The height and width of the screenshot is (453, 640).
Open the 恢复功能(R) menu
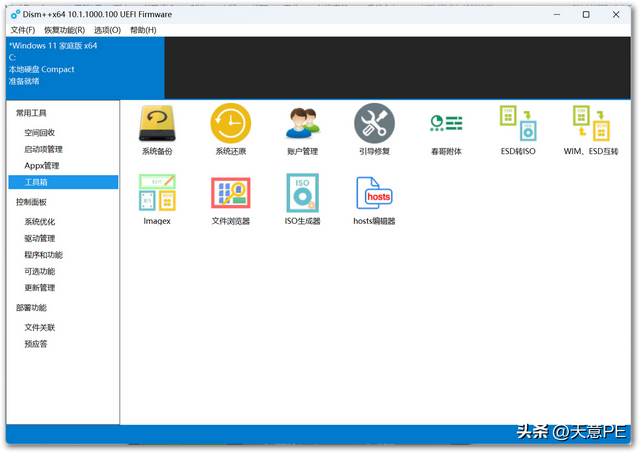coord(64,30)
